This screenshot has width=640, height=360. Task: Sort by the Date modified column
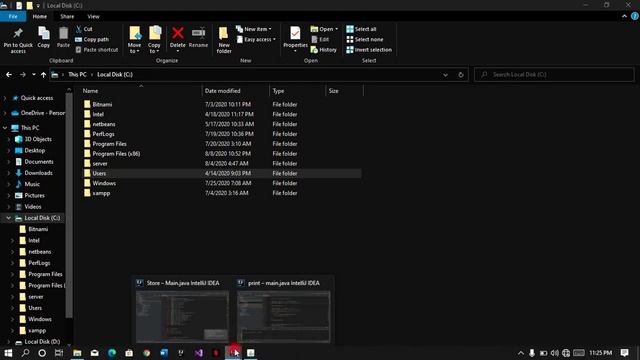[236, 91]
